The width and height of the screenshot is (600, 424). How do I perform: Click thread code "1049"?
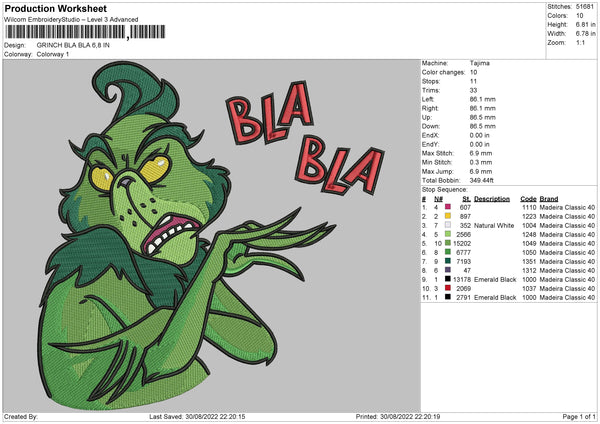click(x=529, y=243)
